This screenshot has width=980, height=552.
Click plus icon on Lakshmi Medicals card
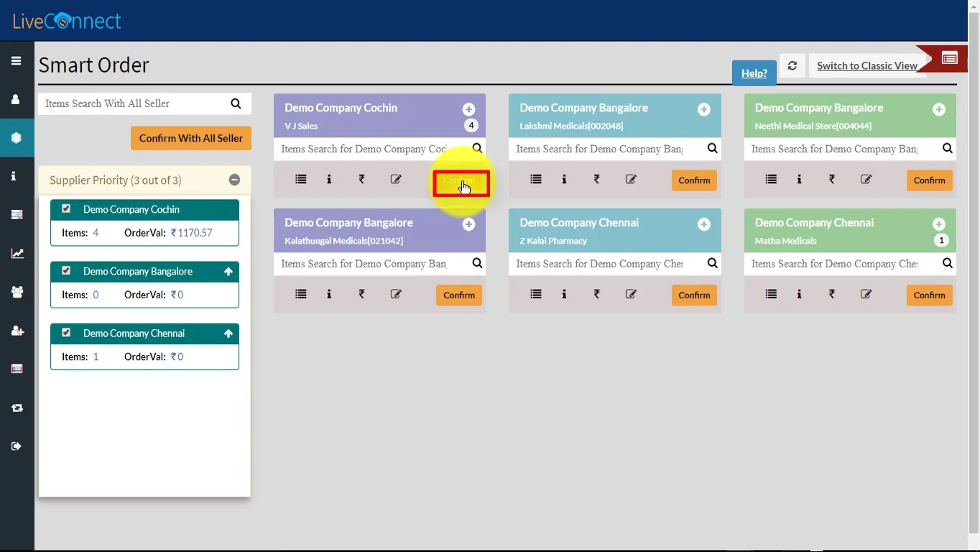click(704, 109)
